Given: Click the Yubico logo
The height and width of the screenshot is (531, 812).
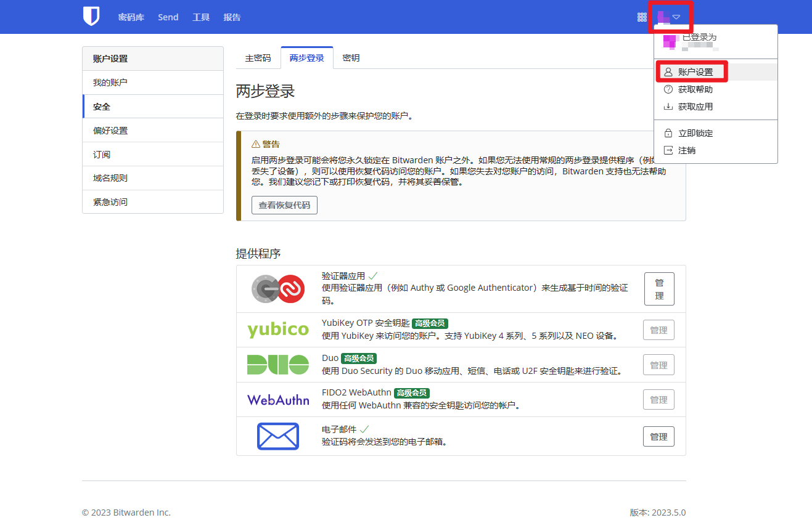Looking at the screenshot, I should coord(278,330).
